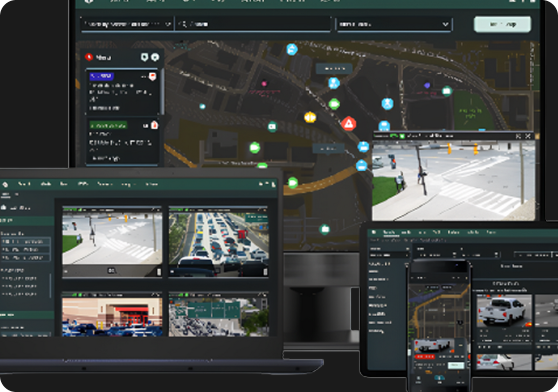Open the alert card with the green badge

[x=122, y=141]
